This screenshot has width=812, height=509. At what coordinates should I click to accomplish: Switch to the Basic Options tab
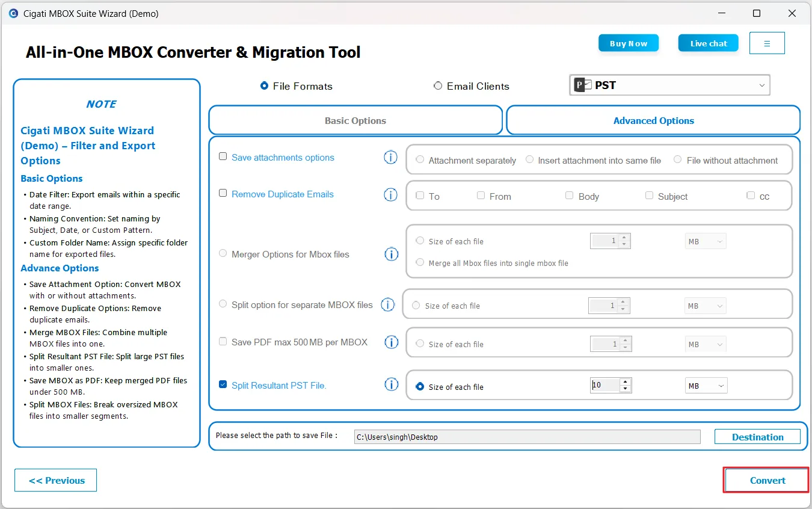pyautogui.click(x=355, y=120)
